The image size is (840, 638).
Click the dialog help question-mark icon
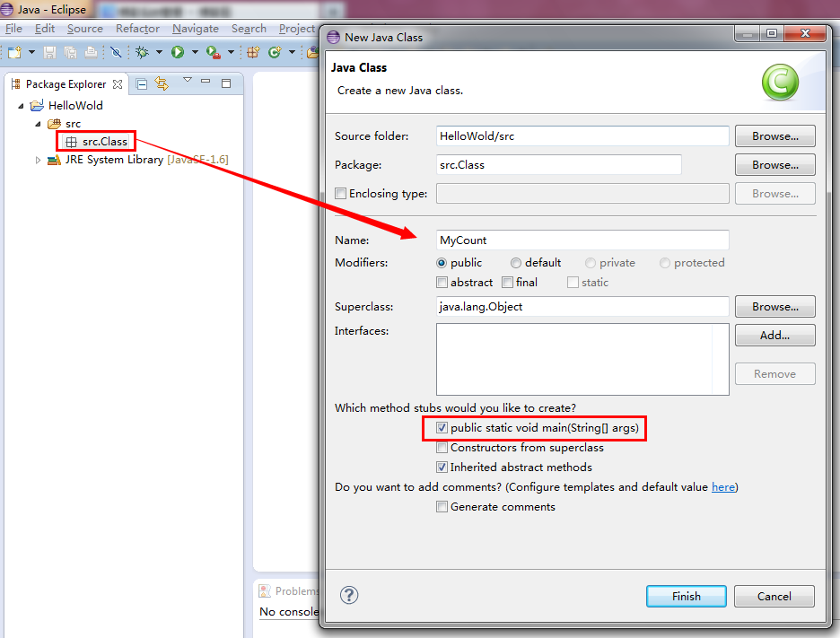coord(349,595)
